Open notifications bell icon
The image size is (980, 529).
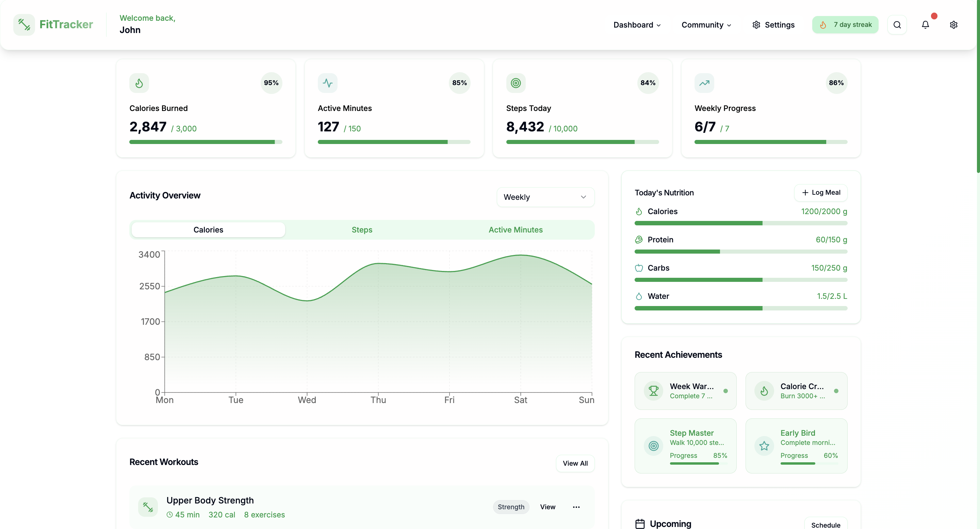coord(925,25)
